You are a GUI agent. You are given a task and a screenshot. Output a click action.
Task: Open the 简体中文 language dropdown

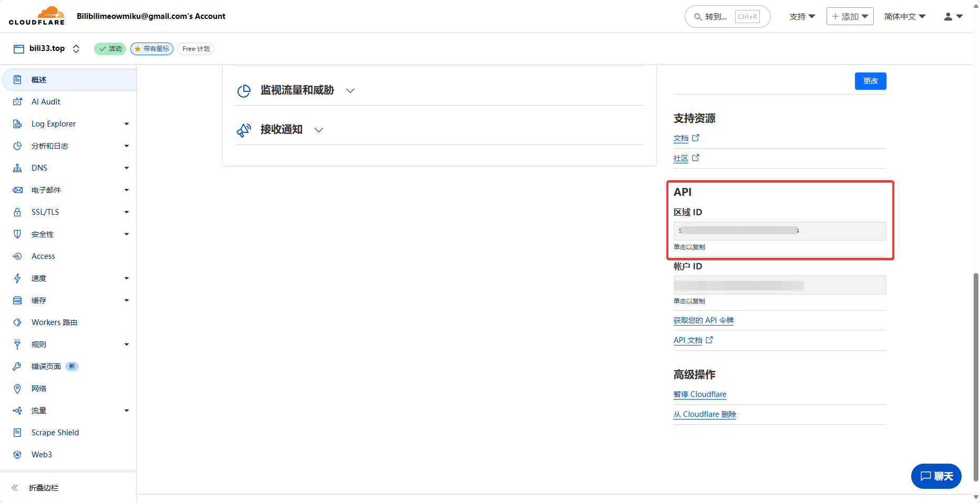pyautogui.click(x=904, y=17)
